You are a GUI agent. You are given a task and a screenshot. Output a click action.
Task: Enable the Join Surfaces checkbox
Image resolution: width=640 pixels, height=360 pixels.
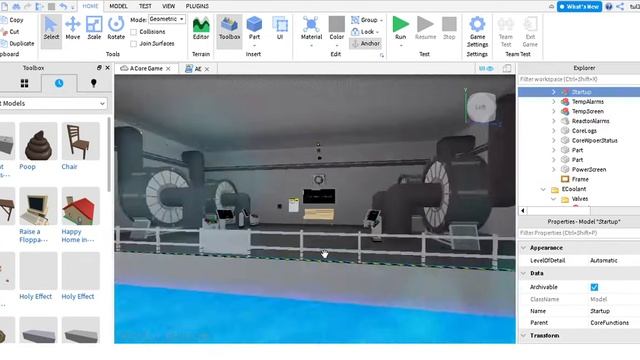[133, 44]
